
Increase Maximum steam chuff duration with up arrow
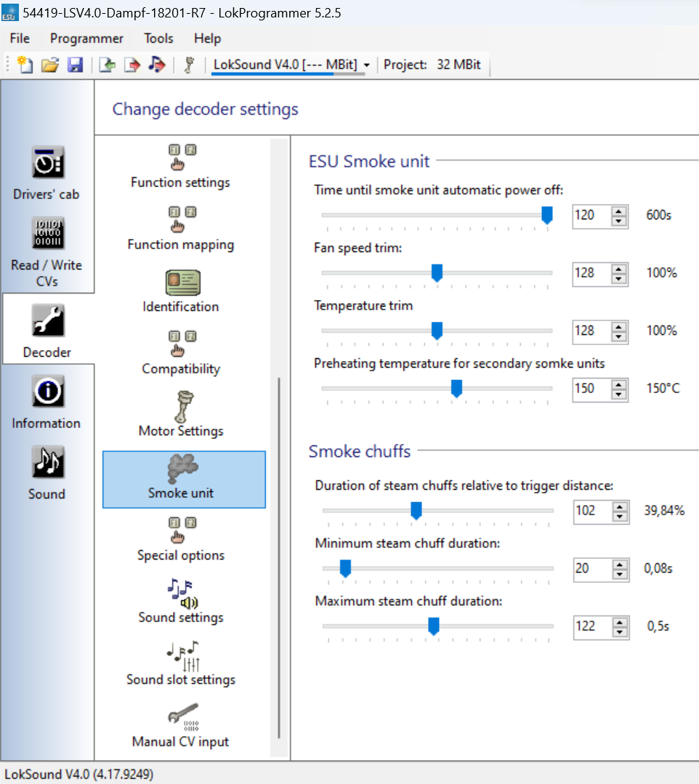tap(620, 621)
